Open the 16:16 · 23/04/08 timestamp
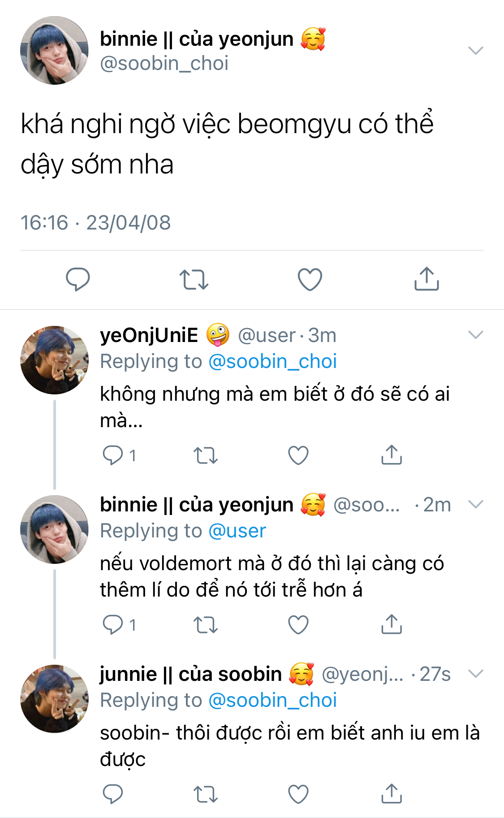Viewport: 504px width, 818px height. (96, 223)
